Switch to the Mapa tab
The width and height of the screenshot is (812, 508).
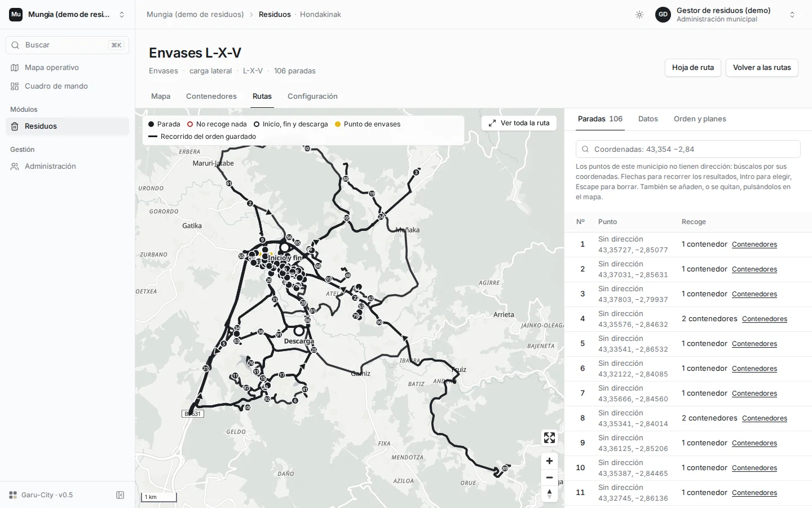161,97
